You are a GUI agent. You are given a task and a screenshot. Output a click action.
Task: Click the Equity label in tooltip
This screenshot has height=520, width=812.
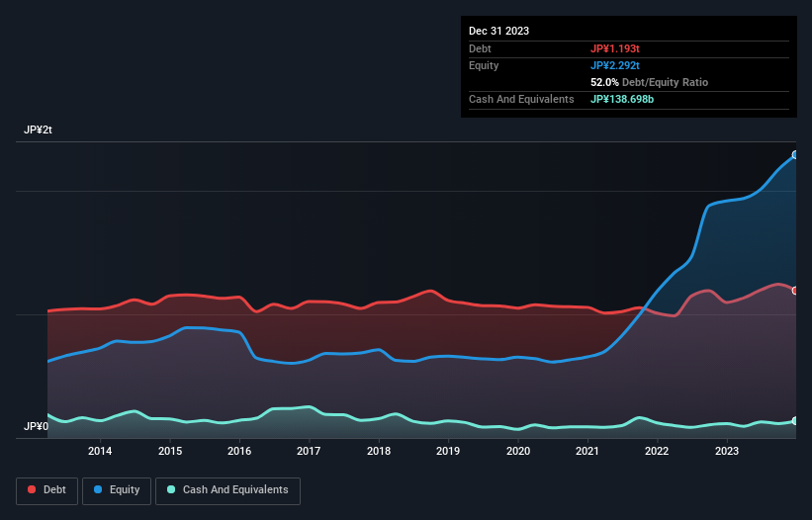tap(484, 65)
